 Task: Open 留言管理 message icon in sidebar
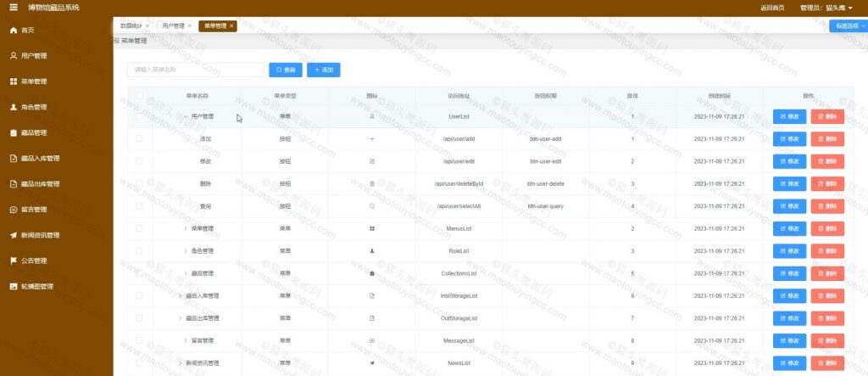[14, 210]
